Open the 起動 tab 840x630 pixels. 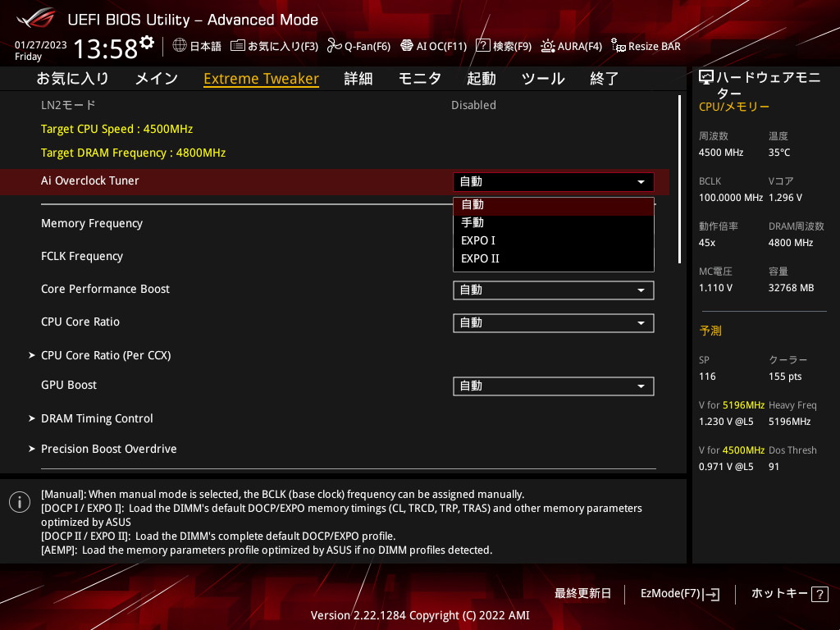point(481,79)
